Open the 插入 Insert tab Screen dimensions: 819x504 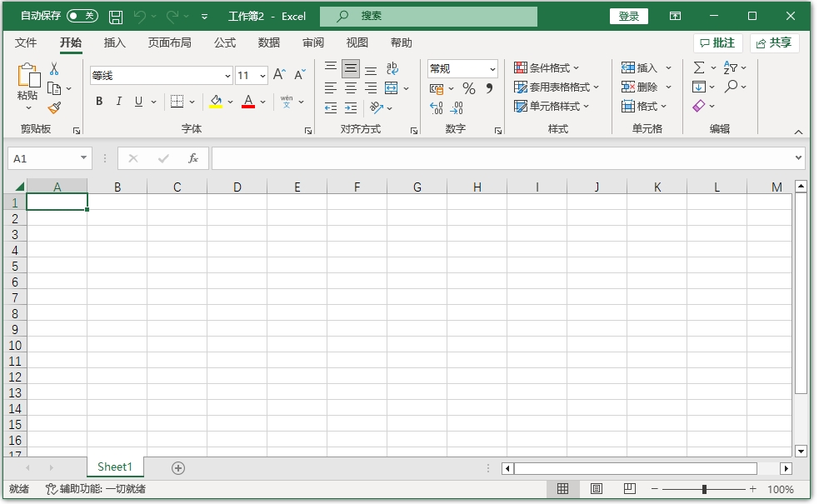114,42
